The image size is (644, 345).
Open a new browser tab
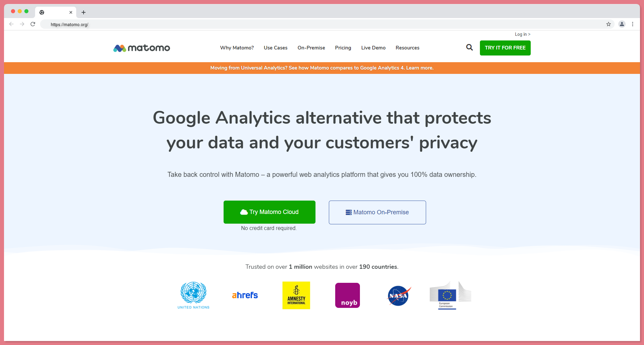click(84, 12)
